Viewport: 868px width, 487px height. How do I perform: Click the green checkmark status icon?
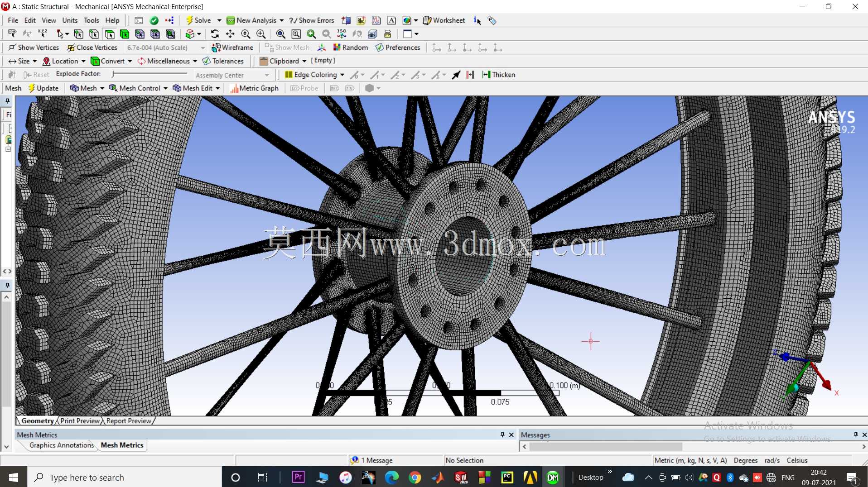pyautogui.click(x=154, y=20)
